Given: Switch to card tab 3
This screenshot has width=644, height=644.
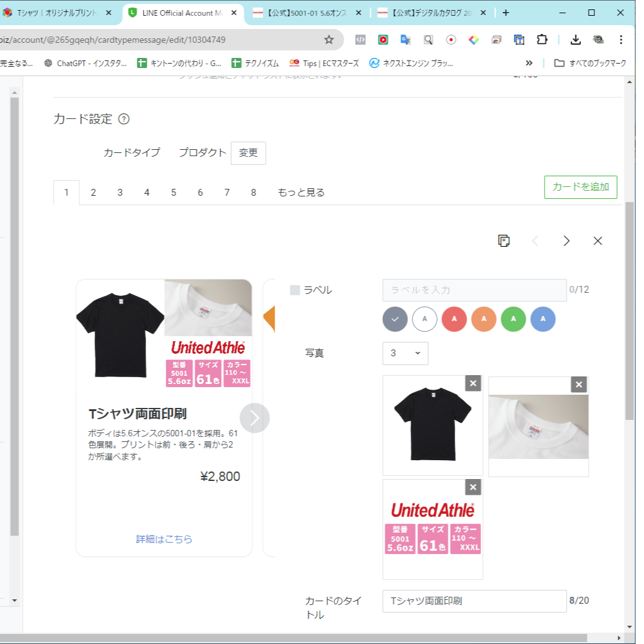Looking at the screenshot, I should click(x=120, y=192).
